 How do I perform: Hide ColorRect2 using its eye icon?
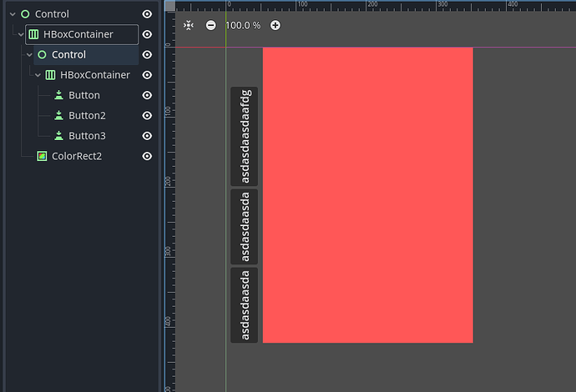[x=147, y=156]
